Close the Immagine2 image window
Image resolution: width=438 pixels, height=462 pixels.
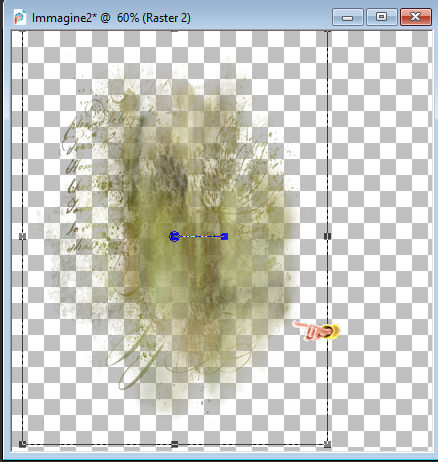[x=415, y=17]
